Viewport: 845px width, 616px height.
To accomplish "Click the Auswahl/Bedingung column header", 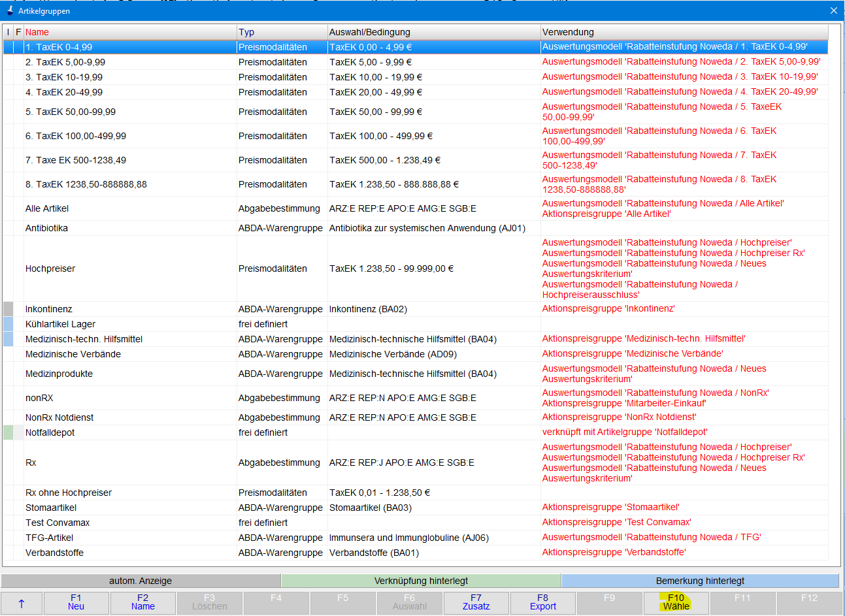I will coord(434,32).
